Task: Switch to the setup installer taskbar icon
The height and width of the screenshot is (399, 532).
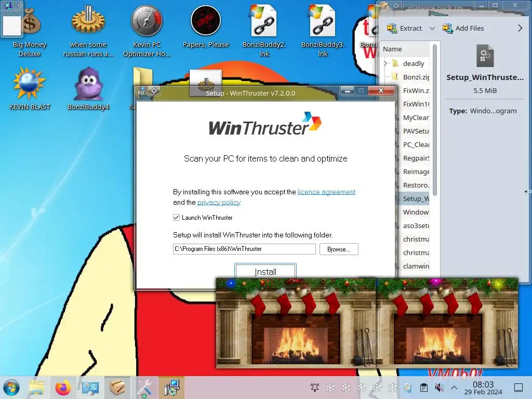Action: coord(171,388)
